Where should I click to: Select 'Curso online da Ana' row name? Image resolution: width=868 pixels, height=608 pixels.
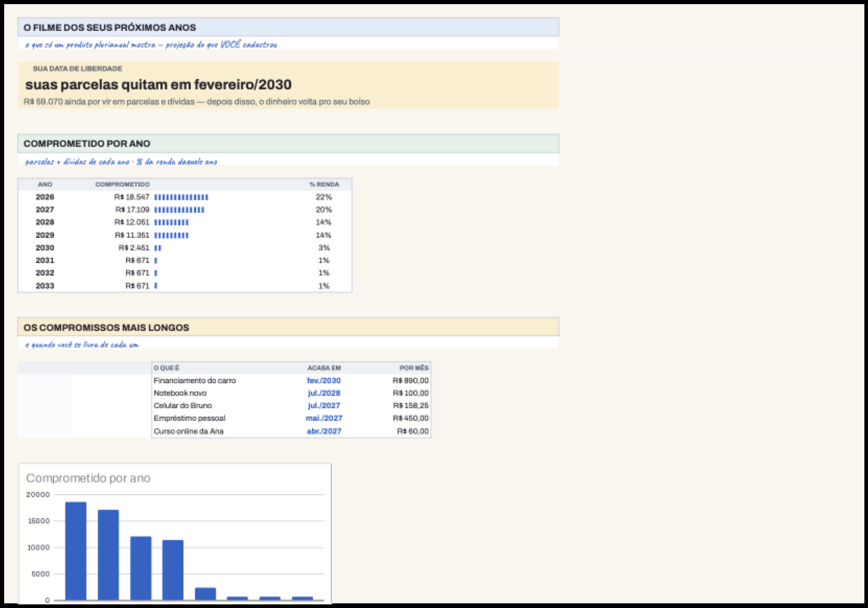tap(188, 431)
